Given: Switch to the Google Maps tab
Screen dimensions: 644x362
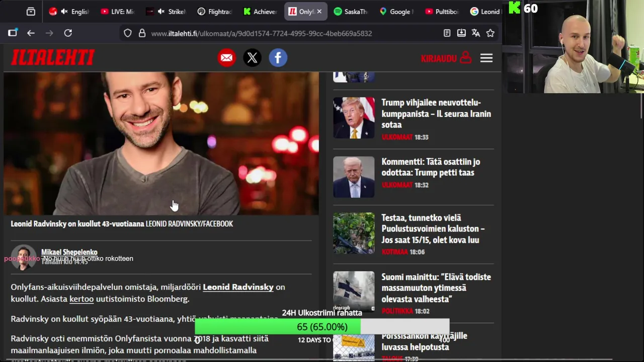Looking at the screenshot, I should coord(397,12).
